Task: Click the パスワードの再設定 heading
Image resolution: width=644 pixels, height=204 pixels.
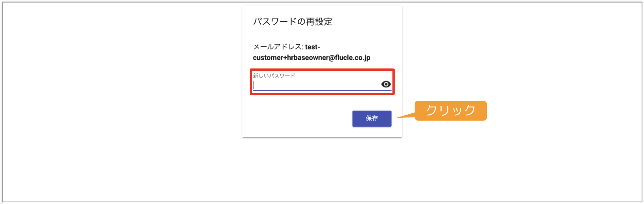Action: (292, 22)
